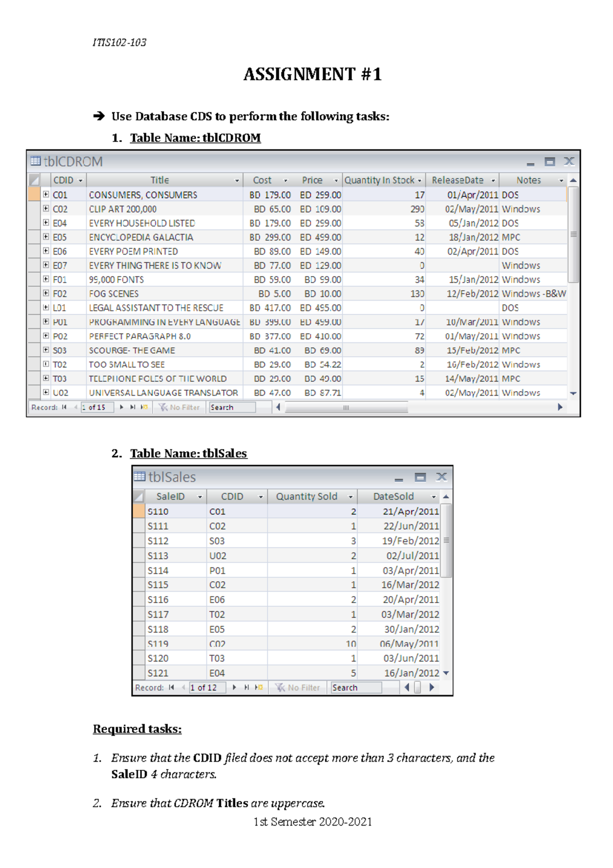Select the S115 row selector in tblSales
The image size is (613, 868).
coord(138,585)
